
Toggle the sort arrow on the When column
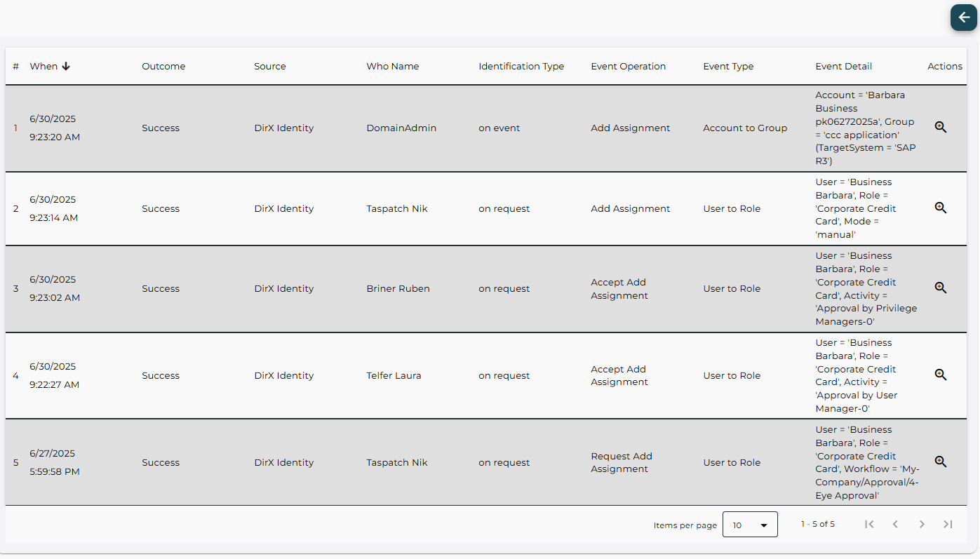[66, 65]
